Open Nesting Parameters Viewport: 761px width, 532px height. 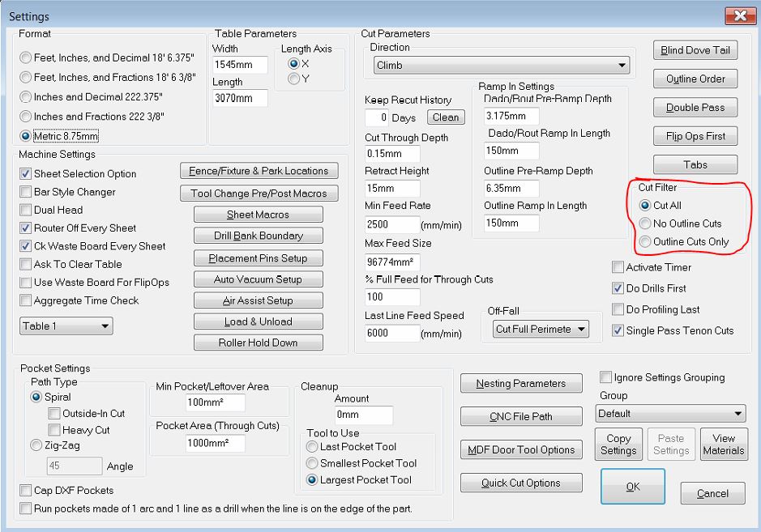point(520,383)
